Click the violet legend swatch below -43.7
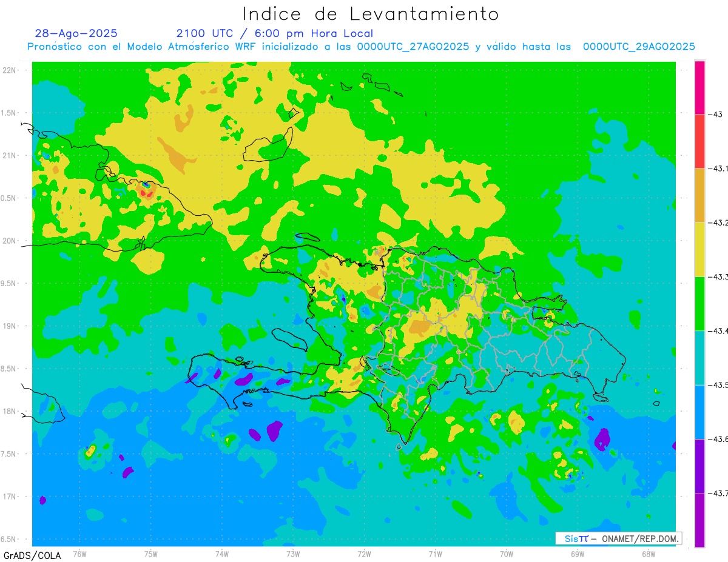 point(699,520)
